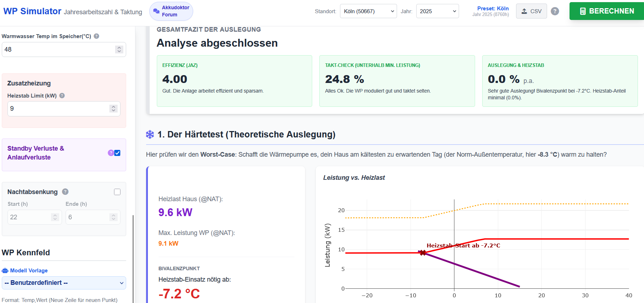Disable Standby Verluste & Anlaufverluste checkbox
This screenshot has width=644, height=303.
117,153
